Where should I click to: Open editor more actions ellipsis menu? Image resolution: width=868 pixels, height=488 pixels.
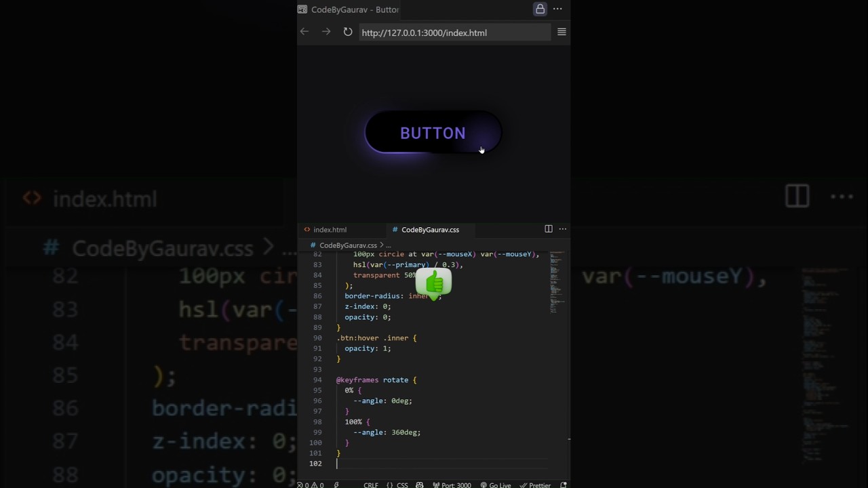[x=562, y=229]
